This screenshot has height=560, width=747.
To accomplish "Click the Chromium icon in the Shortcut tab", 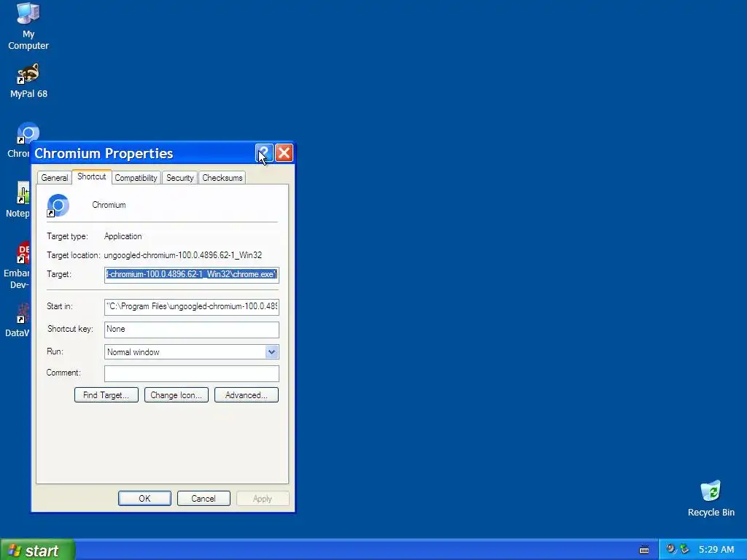I will tap(58, 206).
